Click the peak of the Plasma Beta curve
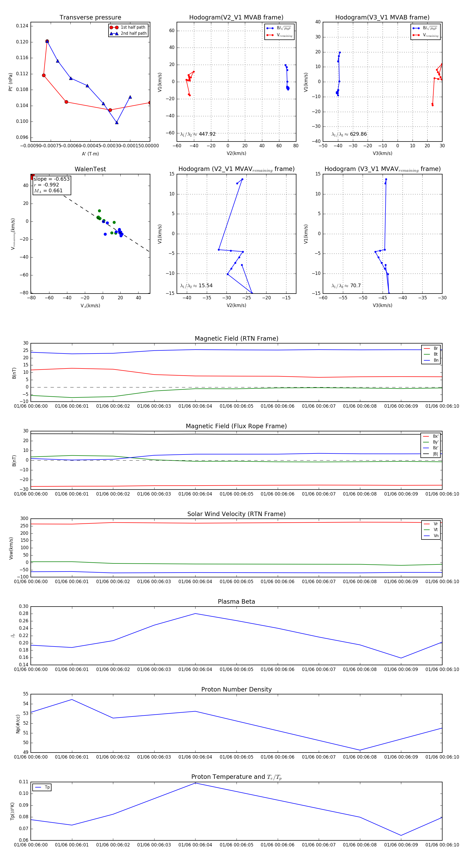Screen dimensions: 473x868 195,614
